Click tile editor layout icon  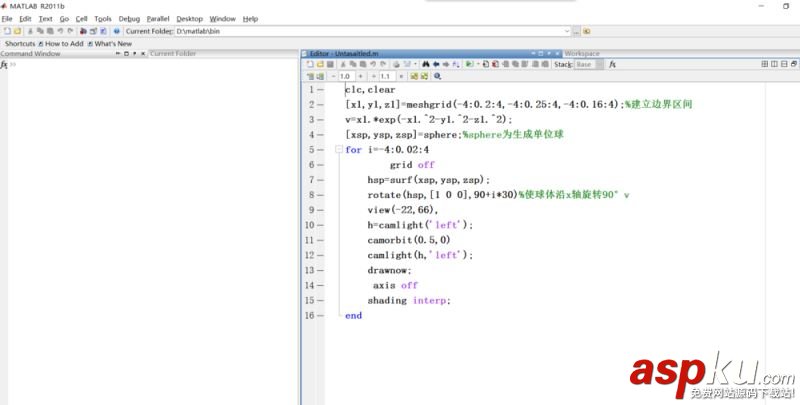click(764, 64)
